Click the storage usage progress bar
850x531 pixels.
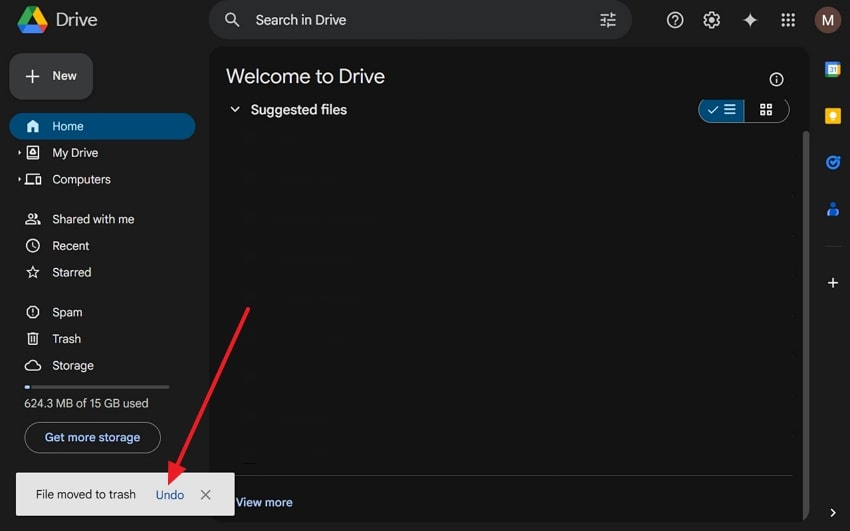pos(97,387)
